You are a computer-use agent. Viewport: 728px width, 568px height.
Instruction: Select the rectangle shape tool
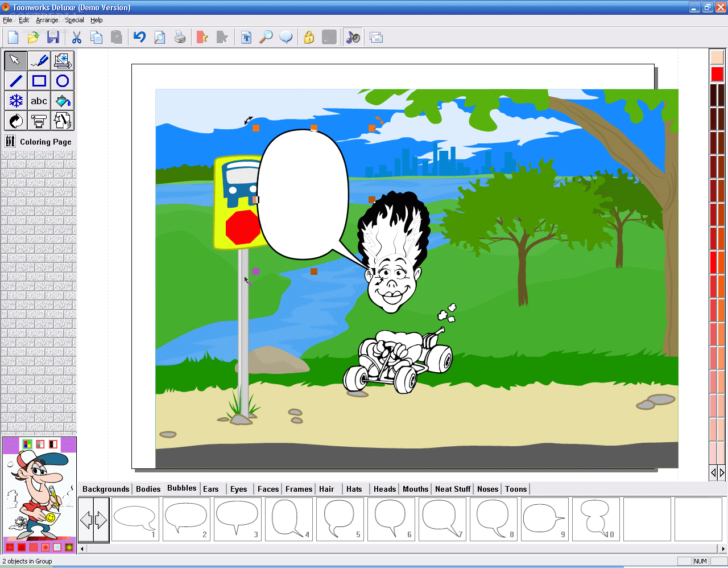[39, 81]
